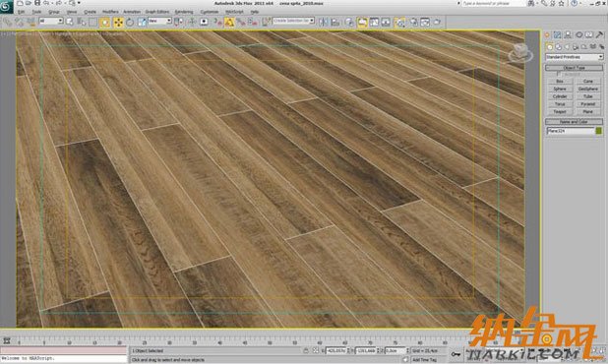
Task: Open the Utilities panel hammer icon
Action: tap(599, 34)
